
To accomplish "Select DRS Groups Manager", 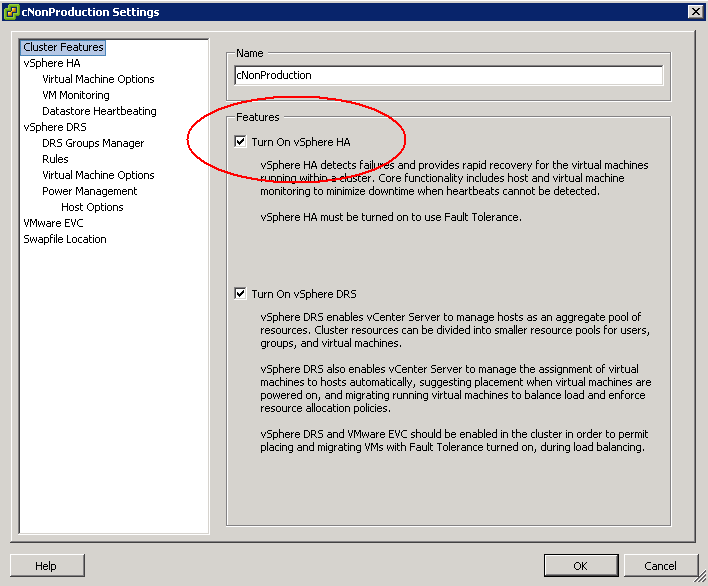I will point(93,143).
